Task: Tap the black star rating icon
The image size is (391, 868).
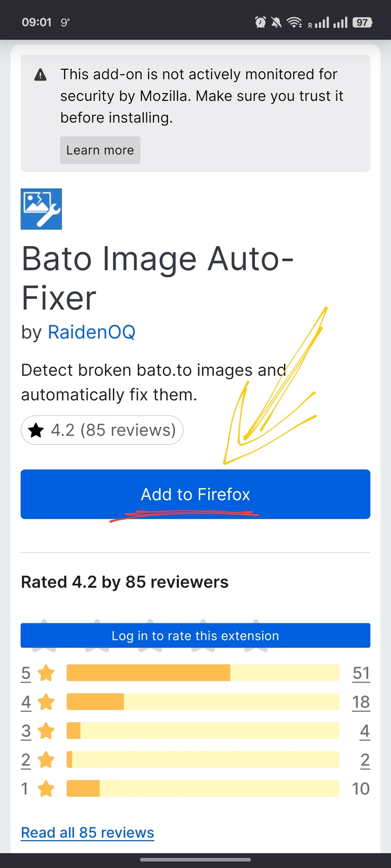Action: pos(36,430)
